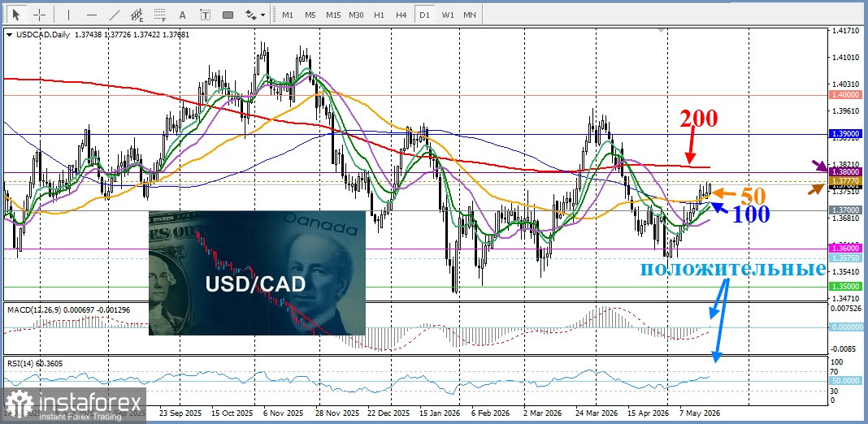
Task: Select the D1 daily timeframe
Action: 424,15
